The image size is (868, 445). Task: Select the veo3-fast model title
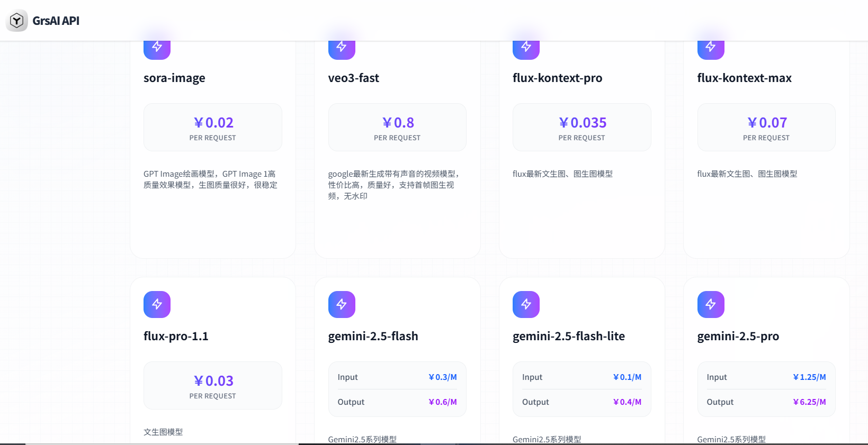coord(353,78)
